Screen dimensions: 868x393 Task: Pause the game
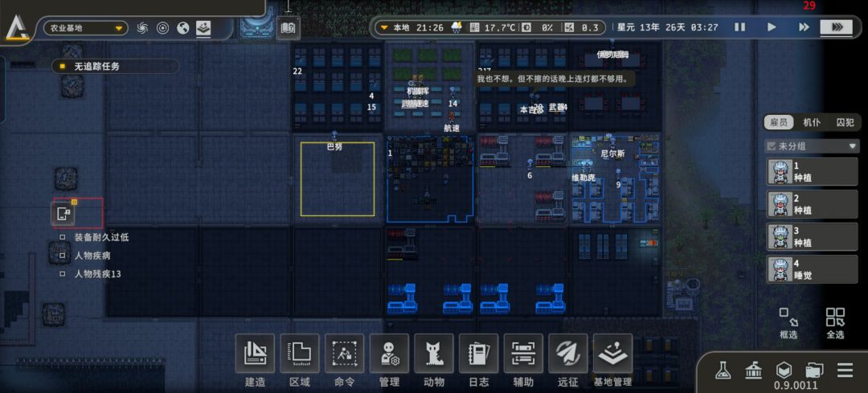[739, 27]
